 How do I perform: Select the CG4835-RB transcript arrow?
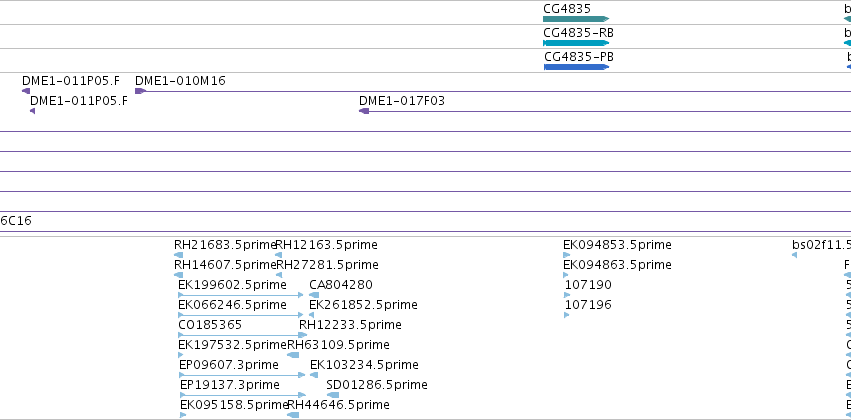pyautogui.click(x=576, y=43)
